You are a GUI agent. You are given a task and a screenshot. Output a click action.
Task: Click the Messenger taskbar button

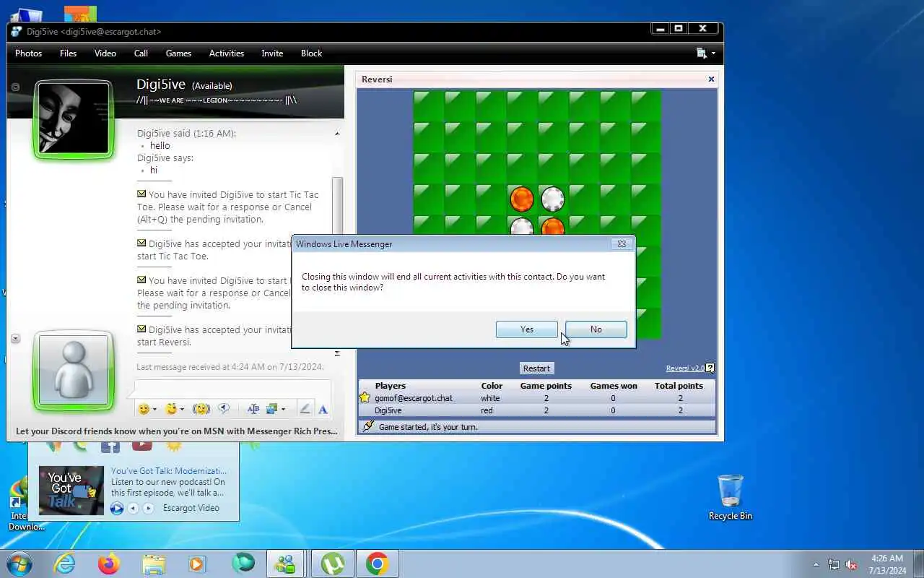click(286, 564)
